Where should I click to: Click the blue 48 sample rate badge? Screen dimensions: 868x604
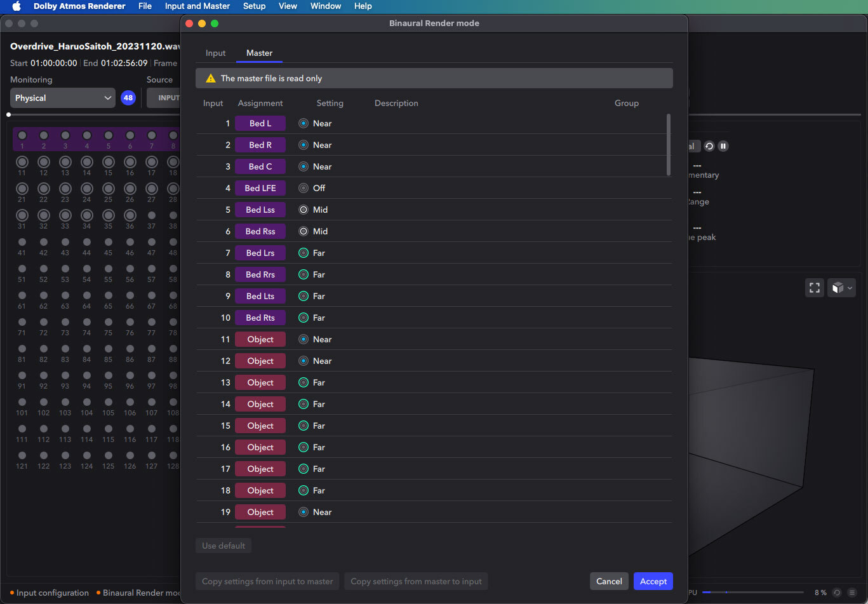(128, 98)
